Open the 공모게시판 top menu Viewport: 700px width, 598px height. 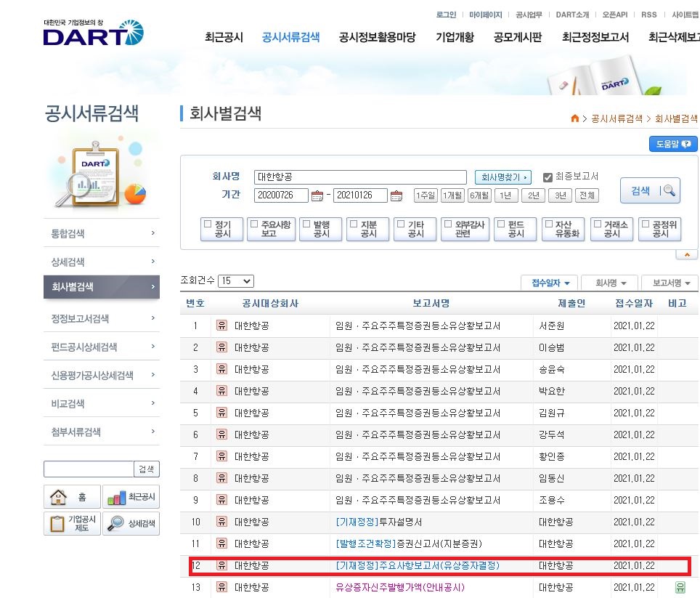518,38
